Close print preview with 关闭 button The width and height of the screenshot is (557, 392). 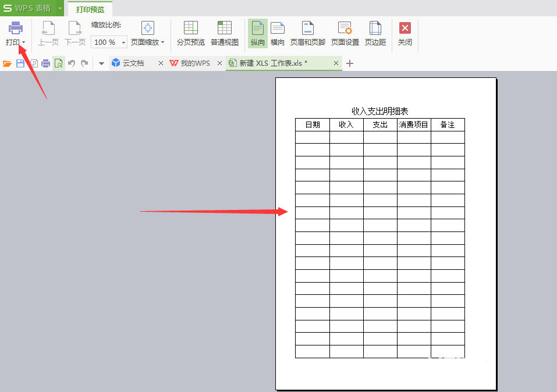click(x=405, y=34)
